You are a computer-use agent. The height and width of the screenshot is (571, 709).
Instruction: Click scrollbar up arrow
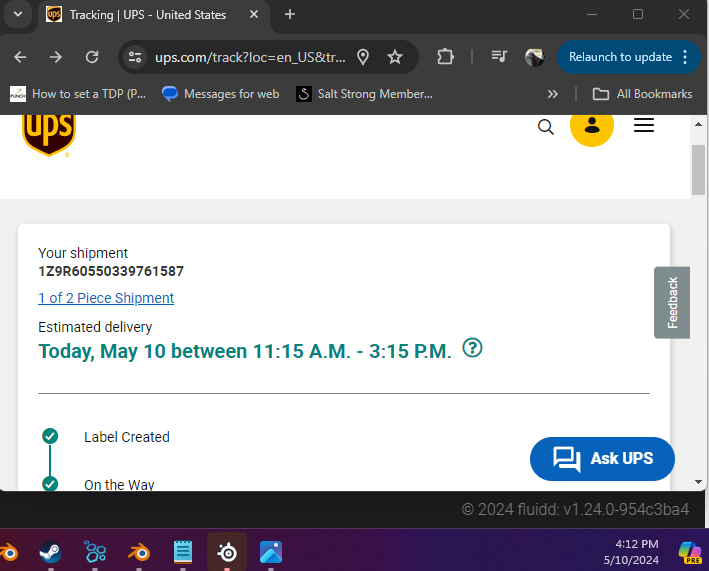point(698,124)
